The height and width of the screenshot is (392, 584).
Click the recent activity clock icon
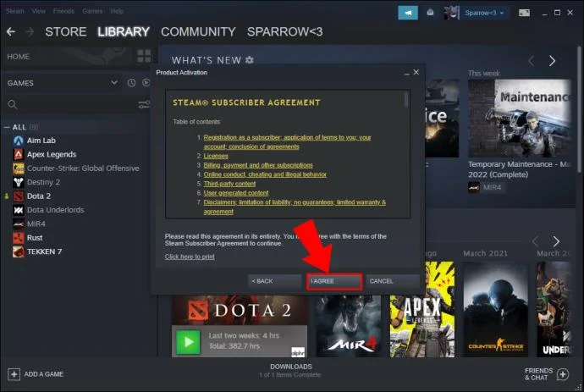(131, 83)
